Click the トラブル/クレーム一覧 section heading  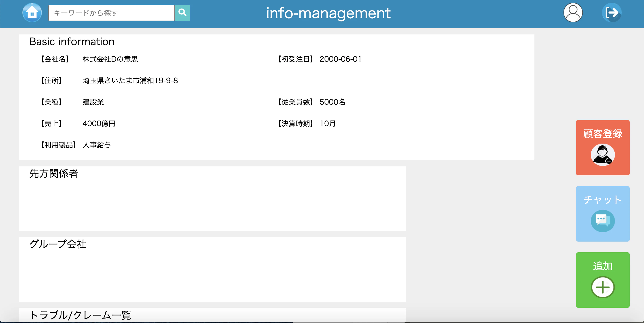[80, 315]
